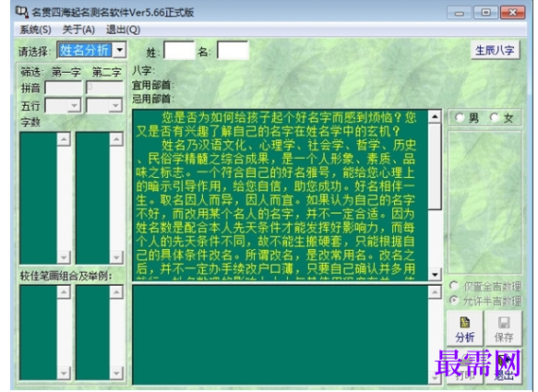Click second-character 拼音 input field
This screenshot has width=538, height=392.
104,88
